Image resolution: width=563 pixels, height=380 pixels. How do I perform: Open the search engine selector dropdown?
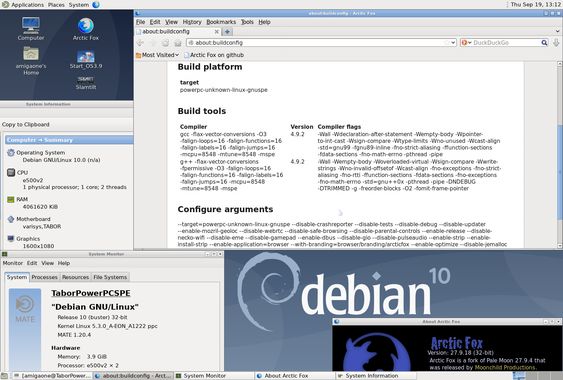coord(466,43)
